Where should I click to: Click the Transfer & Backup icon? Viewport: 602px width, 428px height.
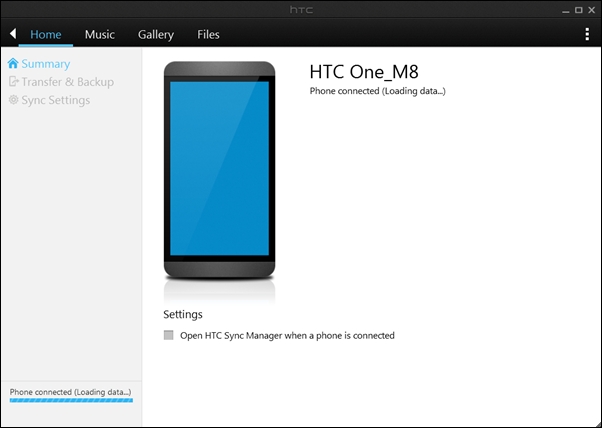pos(13,81)
